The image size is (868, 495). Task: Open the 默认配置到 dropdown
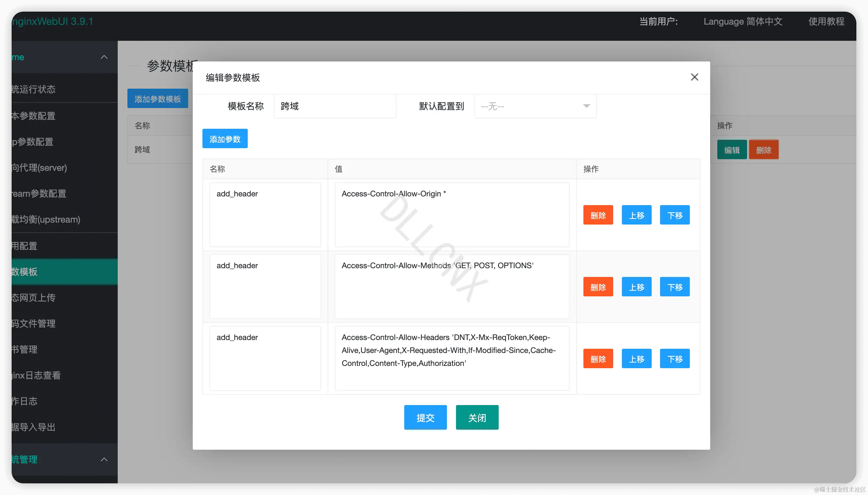pos(535,106)
